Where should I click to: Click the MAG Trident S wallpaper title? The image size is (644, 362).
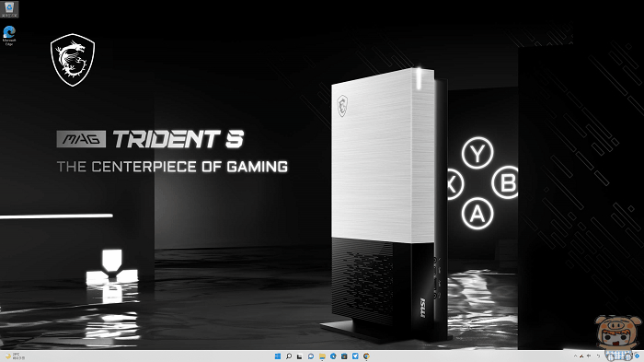click(x=150, y=139)
